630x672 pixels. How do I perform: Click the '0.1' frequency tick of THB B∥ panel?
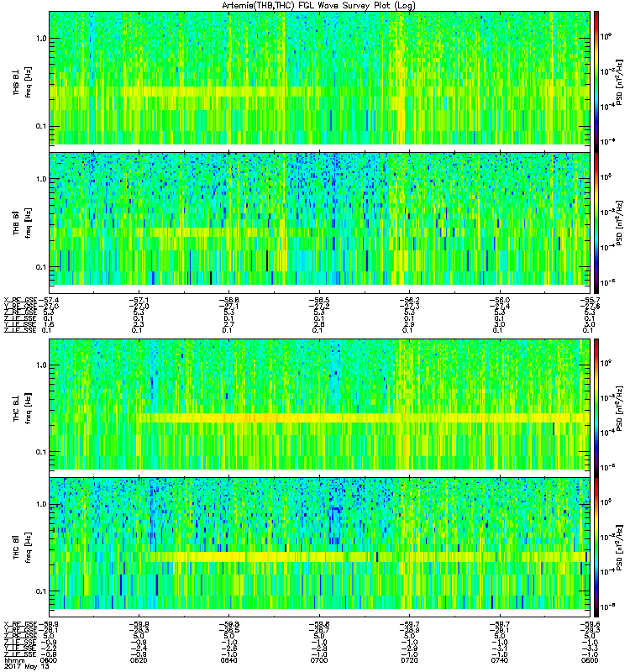point(41,267)
